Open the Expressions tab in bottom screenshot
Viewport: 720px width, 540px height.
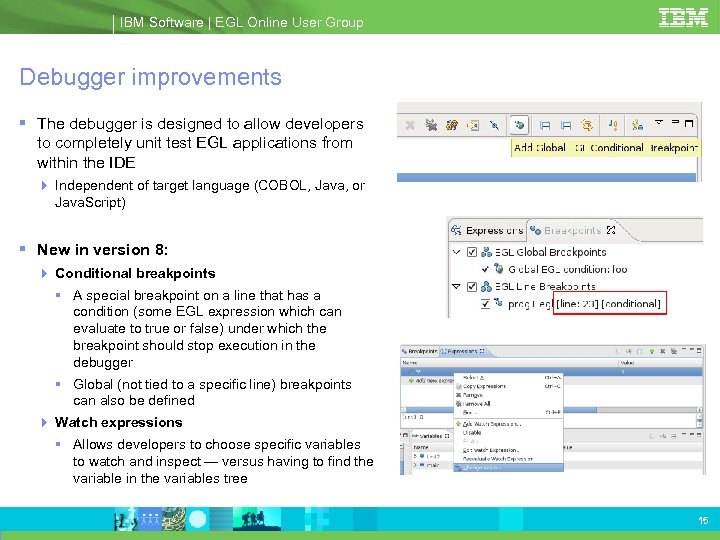tap(463, 351)
